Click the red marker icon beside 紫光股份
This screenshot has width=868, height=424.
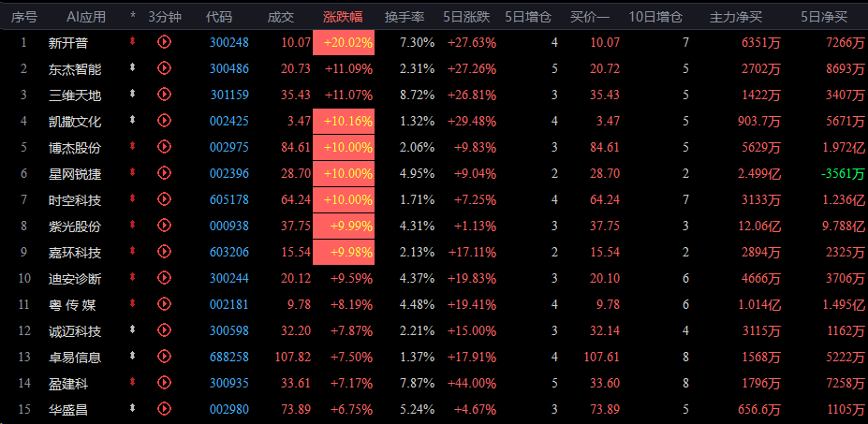click(132, 225)
